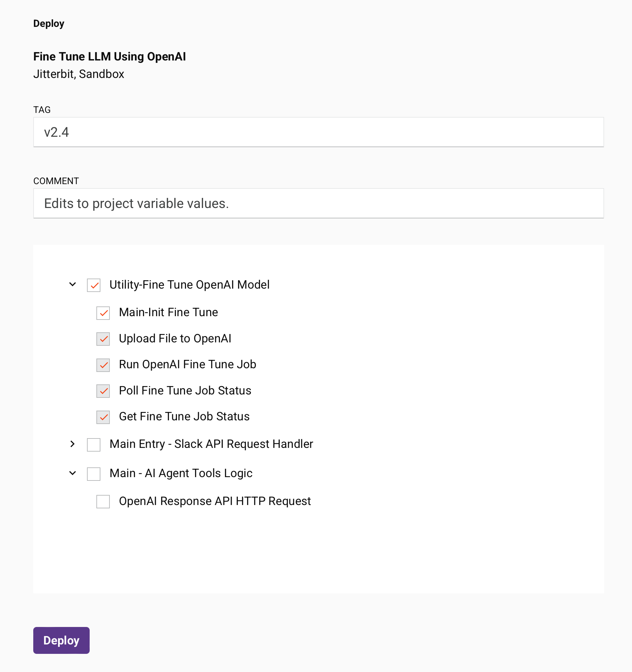Click the OpenAI Response API HTTP Request label
This screenshot has height=672, width=632.
pos(215,501)
